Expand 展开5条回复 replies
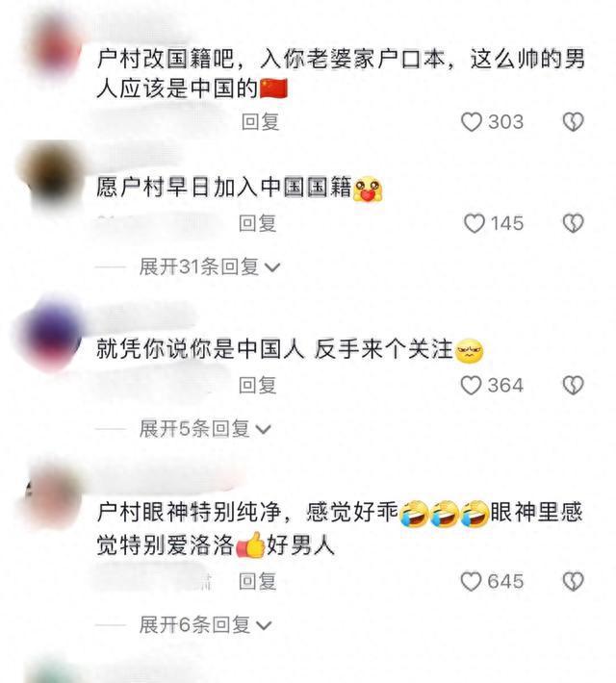The height and width of the screenshot is (683, 616). pos(205,429)
